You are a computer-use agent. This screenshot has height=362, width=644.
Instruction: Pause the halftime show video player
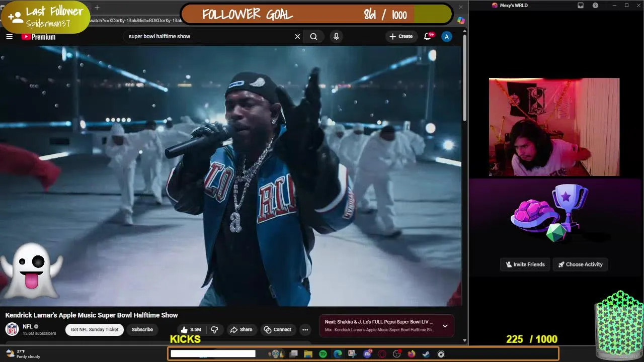coord(231,176)
